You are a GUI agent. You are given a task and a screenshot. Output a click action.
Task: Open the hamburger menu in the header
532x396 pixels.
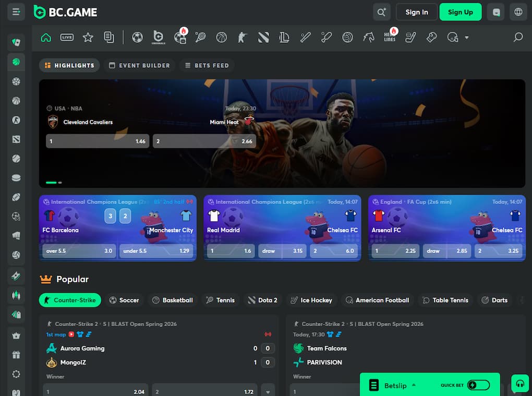point(16,12)
